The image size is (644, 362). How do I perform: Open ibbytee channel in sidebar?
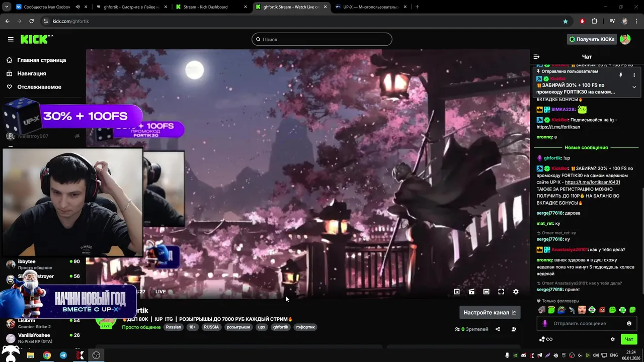pyautogui.click(x=43, y=264)
